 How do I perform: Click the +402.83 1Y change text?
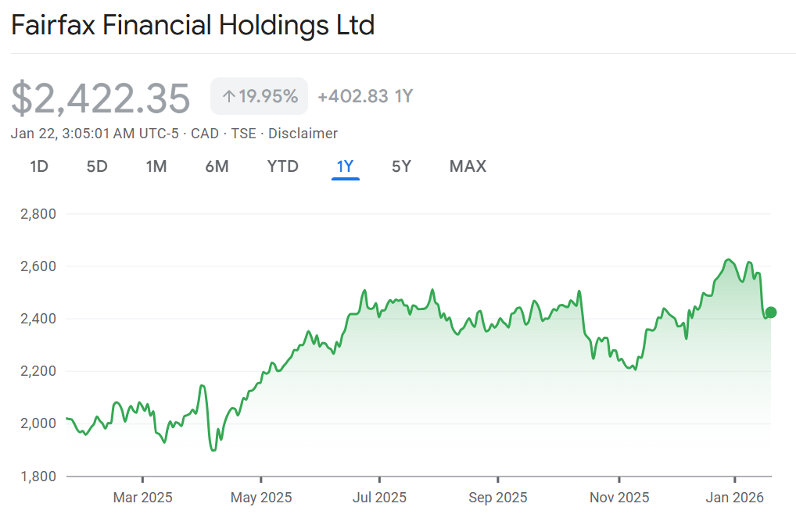[x=365, y=97]
